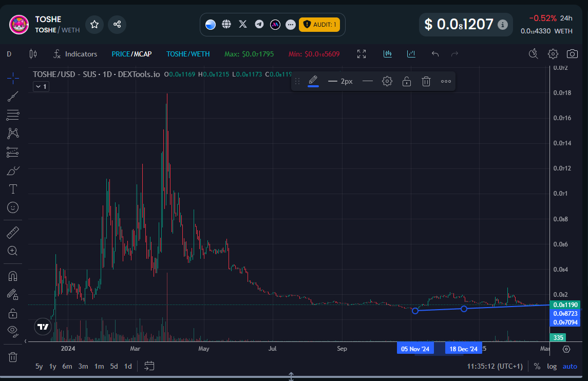The image size is (588, 381).
Task: Redo the chart action
Action: pyautogui.click(x=455, y=54)
